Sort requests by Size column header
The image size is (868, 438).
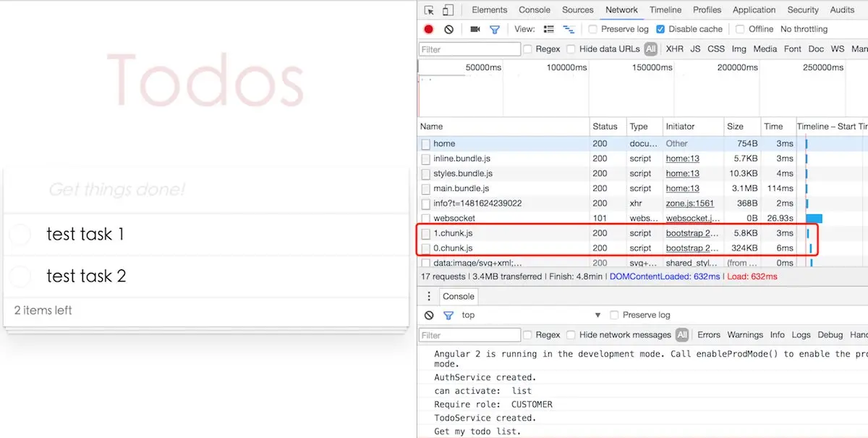[742, 127]
